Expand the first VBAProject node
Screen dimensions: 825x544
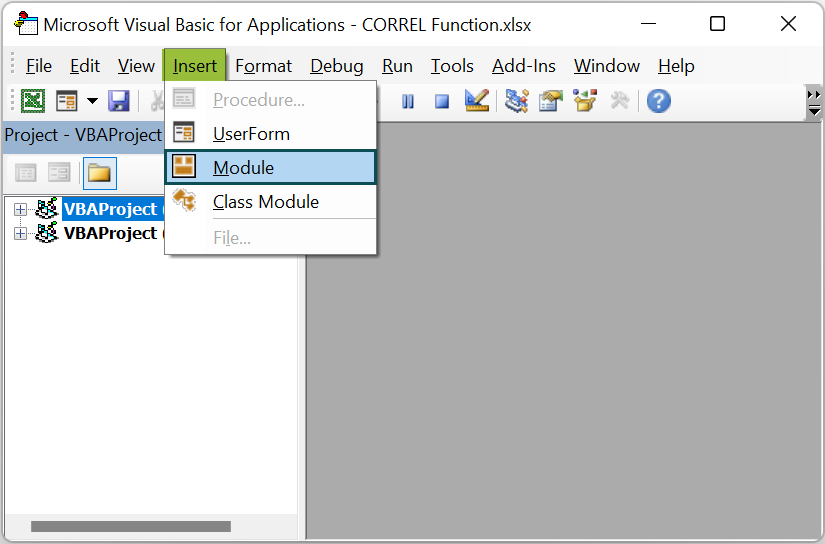[20, 209]
